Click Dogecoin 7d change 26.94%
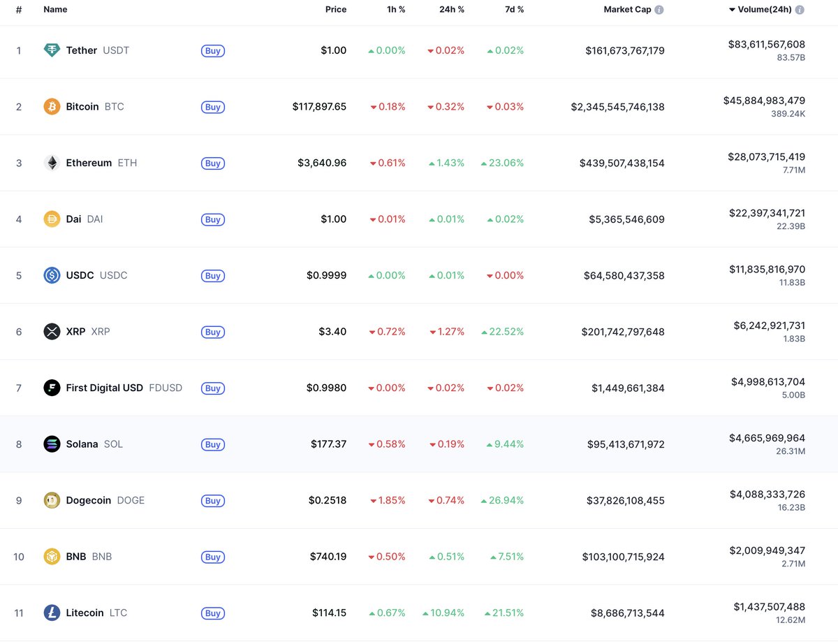The height and width of the screenshot is (644, 838). click(x=503, y=500)
